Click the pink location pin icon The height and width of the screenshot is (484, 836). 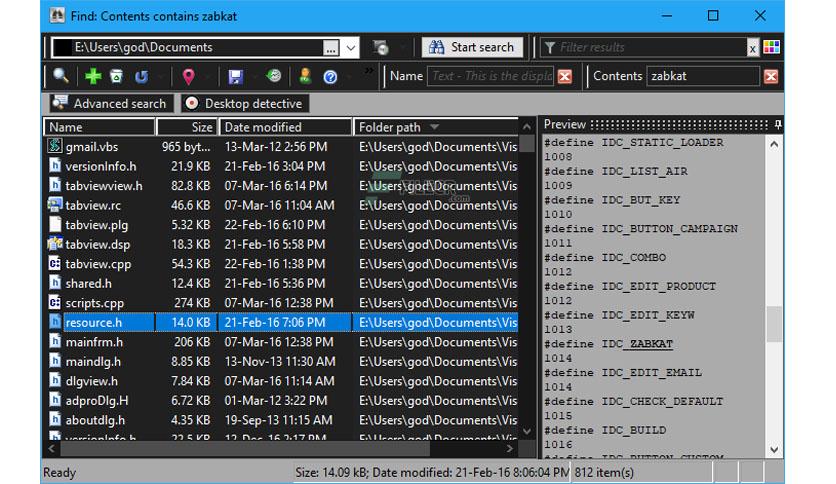pos(188,76)
